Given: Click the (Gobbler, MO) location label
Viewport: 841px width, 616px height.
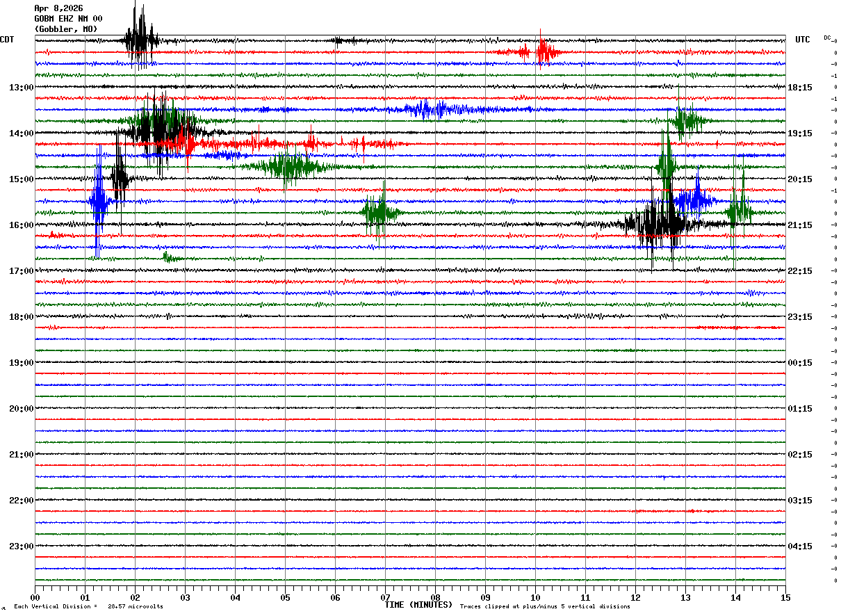Looking at the screenshot, I should point(66,29).
